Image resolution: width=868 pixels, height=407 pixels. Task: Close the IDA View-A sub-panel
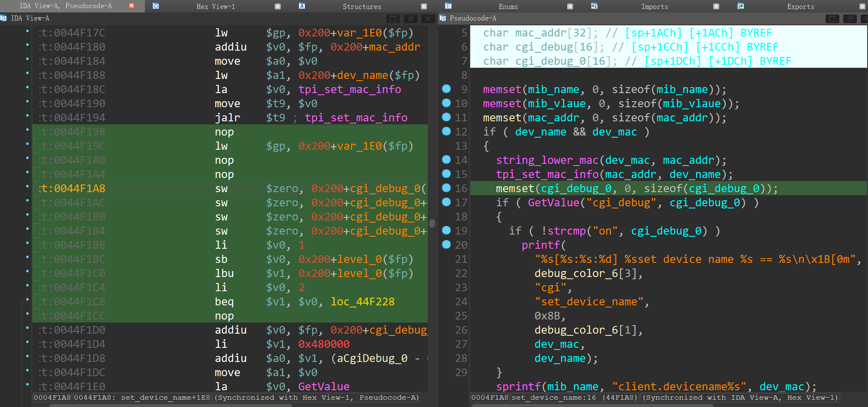point(428,18)
